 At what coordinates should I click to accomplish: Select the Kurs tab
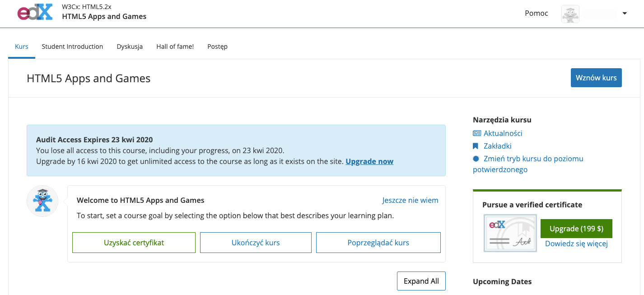tap(22, 47)
